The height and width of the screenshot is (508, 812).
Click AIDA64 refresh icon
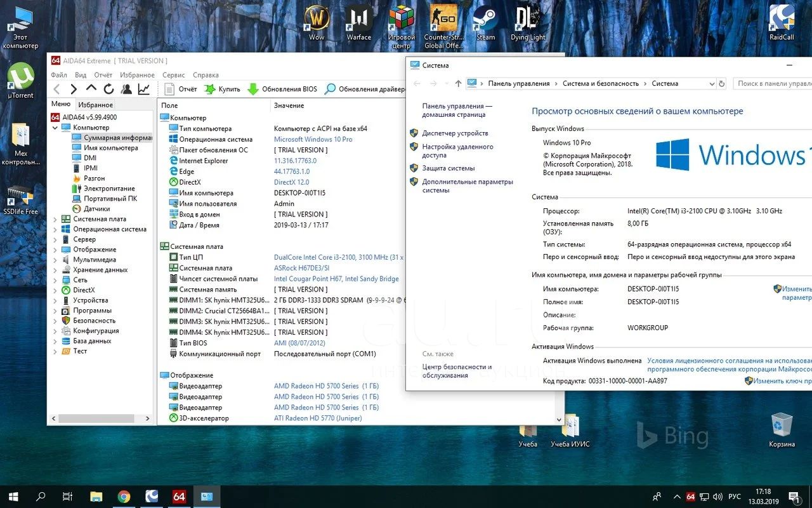pyautogui.click(x=109, y=89)
